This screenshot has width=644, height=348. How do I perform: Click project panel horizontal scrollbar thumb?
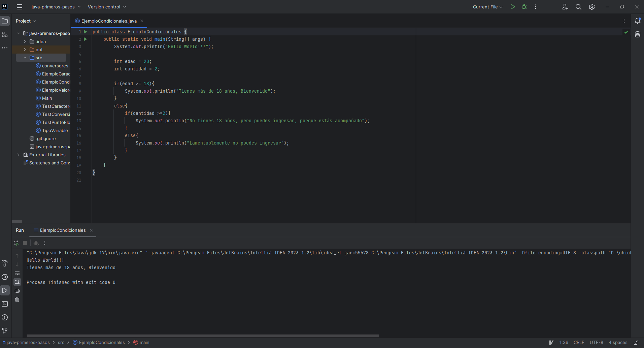[17, 221]
